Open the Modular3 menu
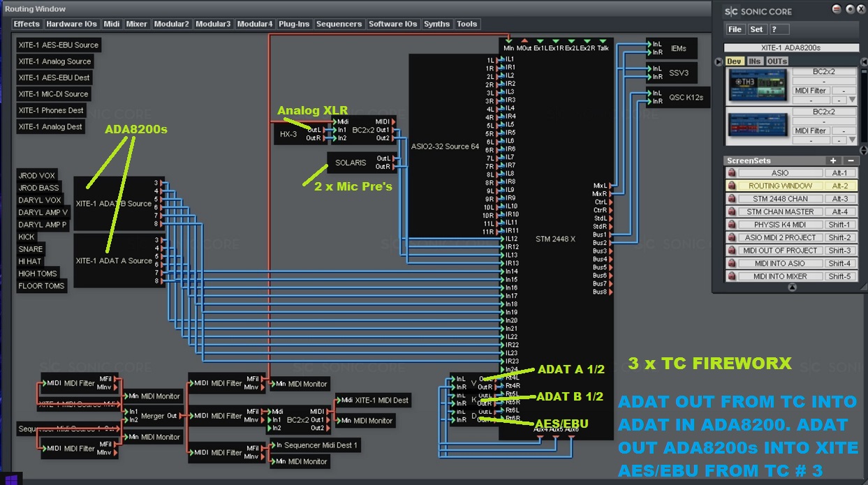868x485 pixels. [x=213, y=24]
